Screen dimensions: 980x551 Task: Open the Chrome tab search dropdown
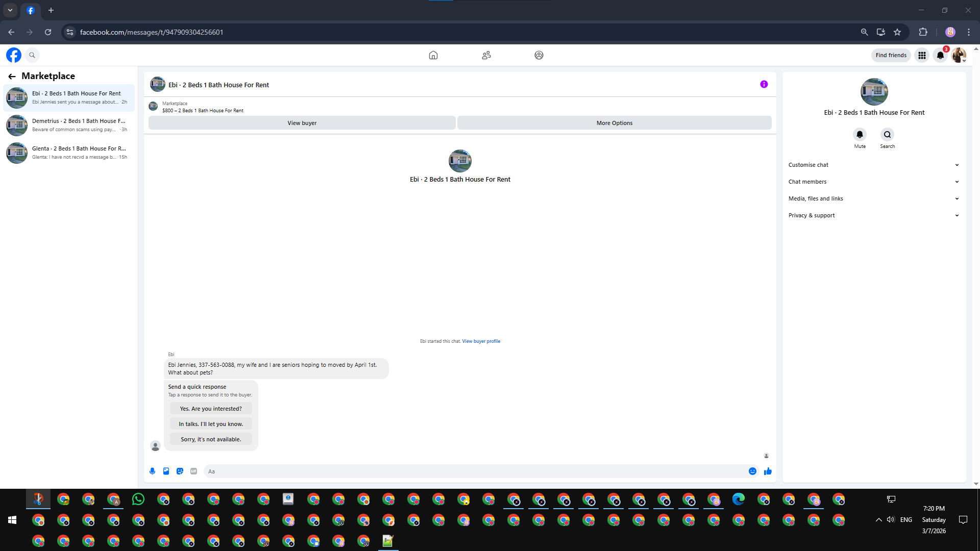point(10,10)
